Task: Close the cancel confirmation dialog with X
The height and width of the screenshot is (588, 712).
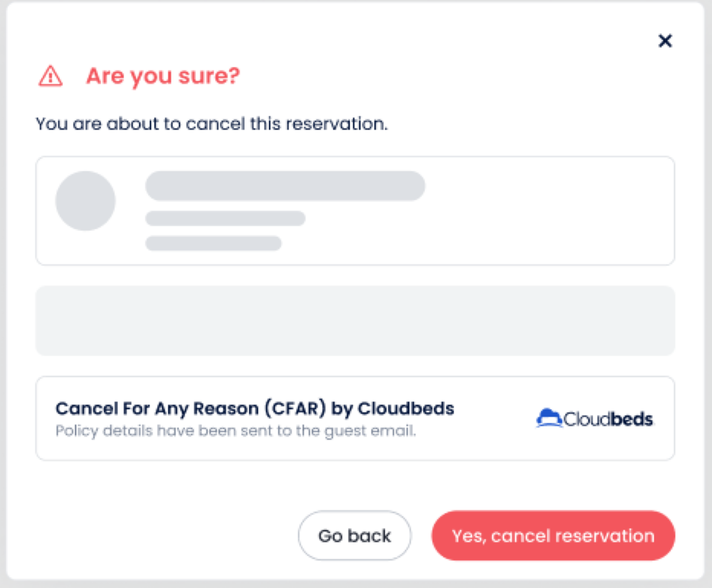Action: click(665, 41)
